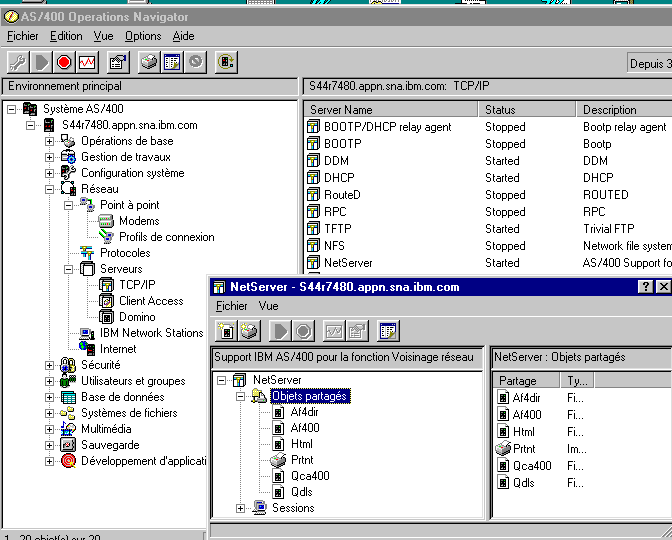Click properties icon in NetServer toolbar

357,331
